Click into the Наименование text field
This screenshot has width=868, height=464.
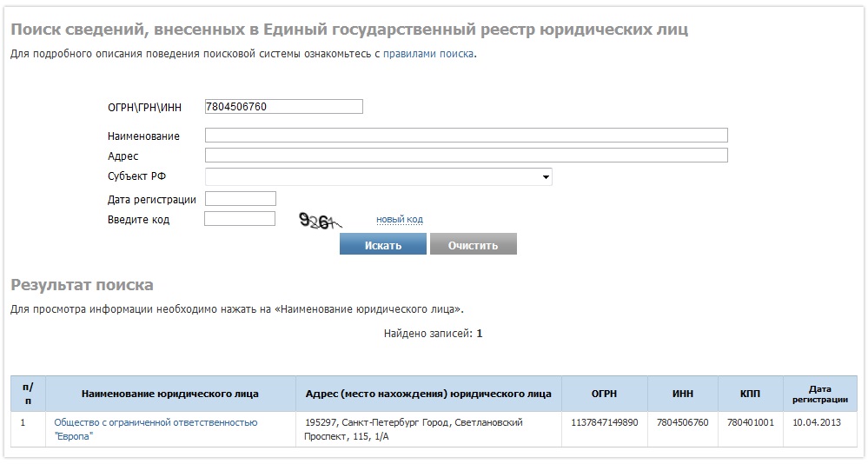(x=466, y=136)
